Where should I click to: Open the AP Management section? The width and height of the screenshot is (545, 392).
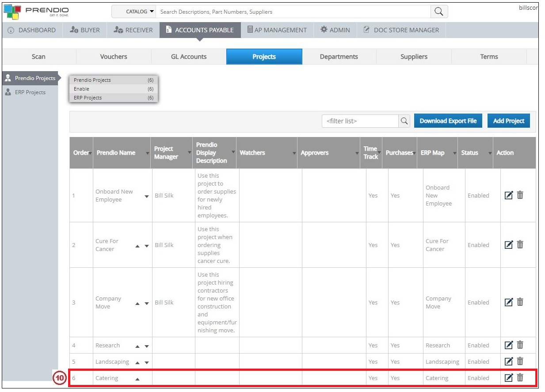pyautogui.click(x=277, y=30)
